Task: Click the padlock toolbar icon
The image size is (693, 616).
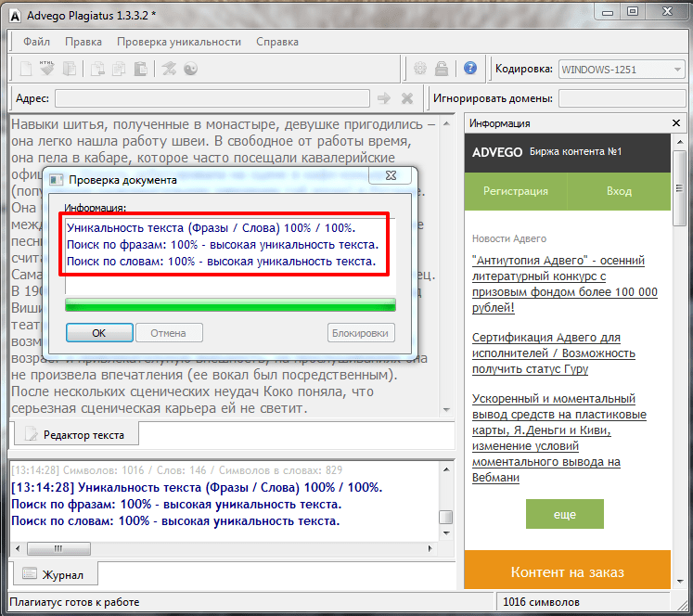Action: [441, 69]
